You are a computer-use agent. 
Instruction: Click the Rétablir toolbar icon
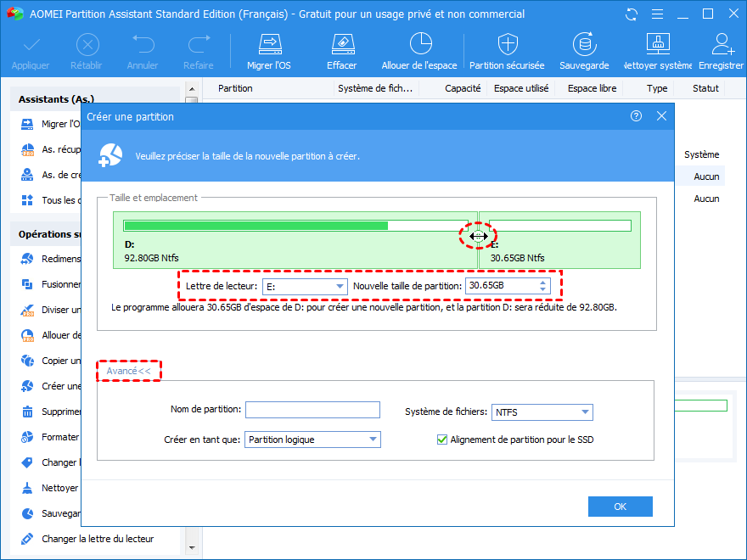87,45
